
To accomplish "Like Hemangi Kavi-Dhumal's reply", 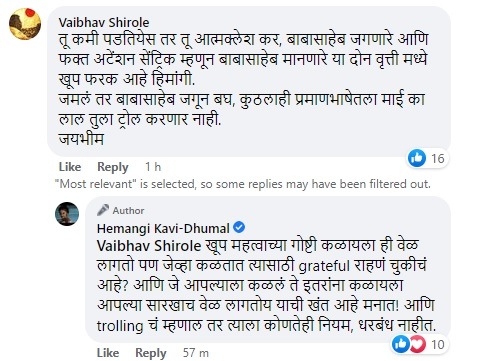I will point(108,353).
